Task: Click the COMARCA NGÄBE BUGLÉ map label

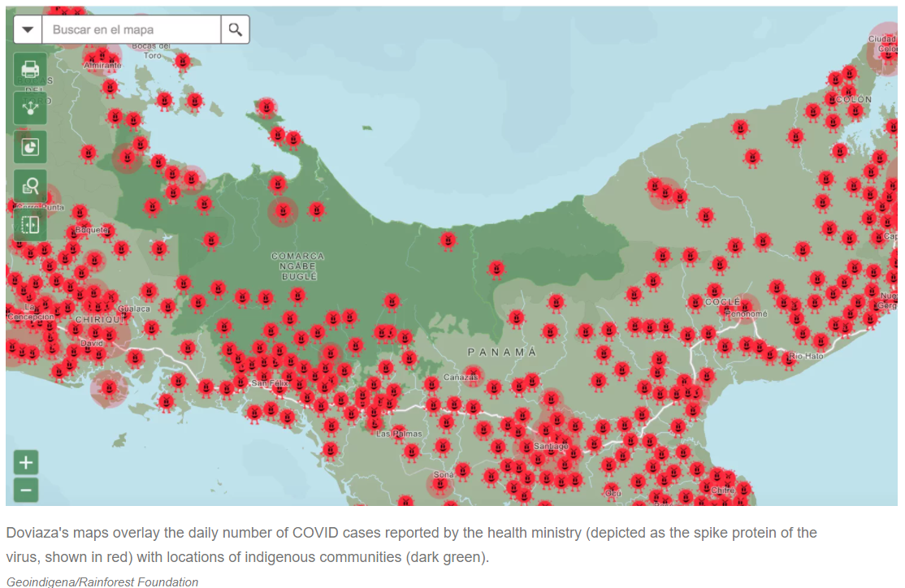Action: tap(298, 266)
